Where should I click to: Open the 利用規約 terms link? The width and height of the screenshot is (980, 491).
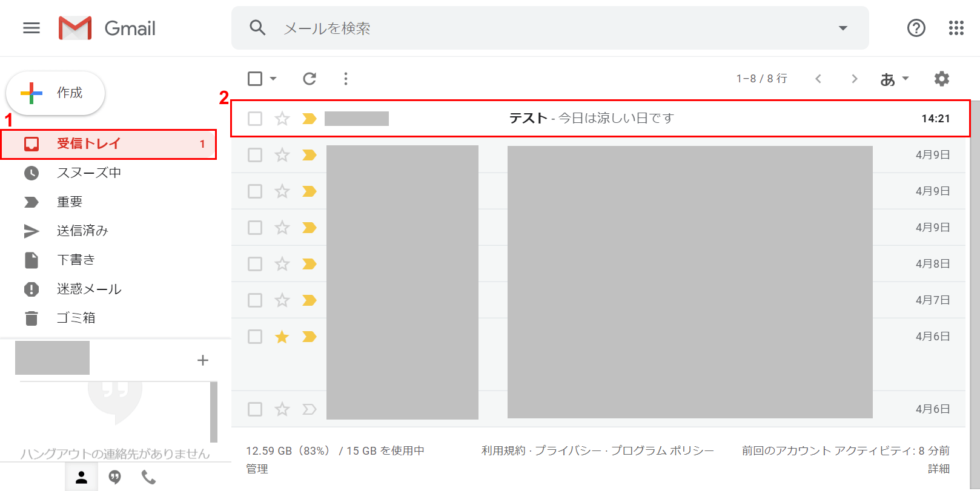503,450
